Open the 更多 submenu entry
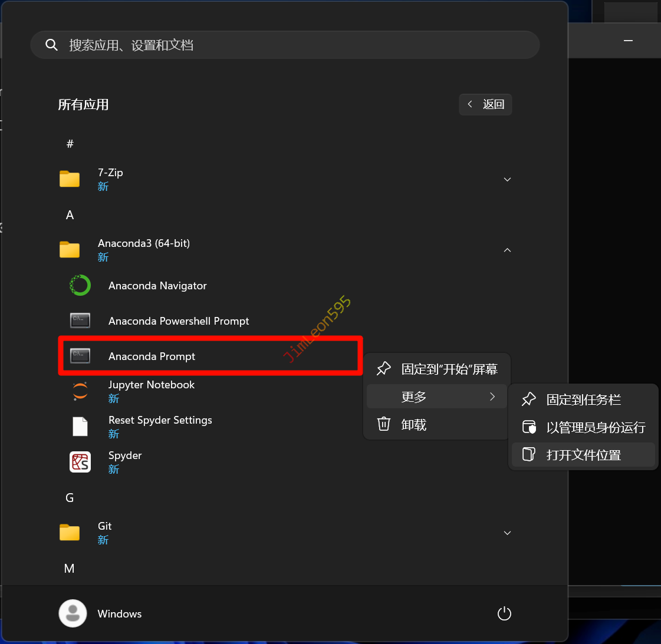This screenshot has width=661, height=644. point(437,397)
